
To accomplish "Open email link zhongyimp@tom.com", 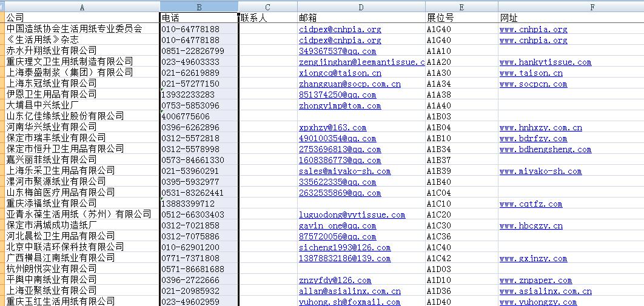I will pos(340,105).
